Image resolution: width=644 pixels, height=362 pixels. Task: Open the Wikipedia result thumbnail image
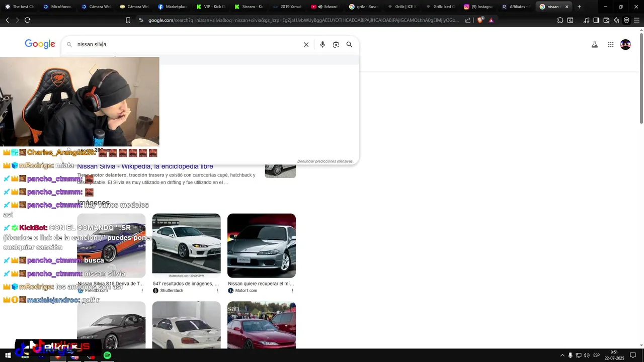pos(280,170)
